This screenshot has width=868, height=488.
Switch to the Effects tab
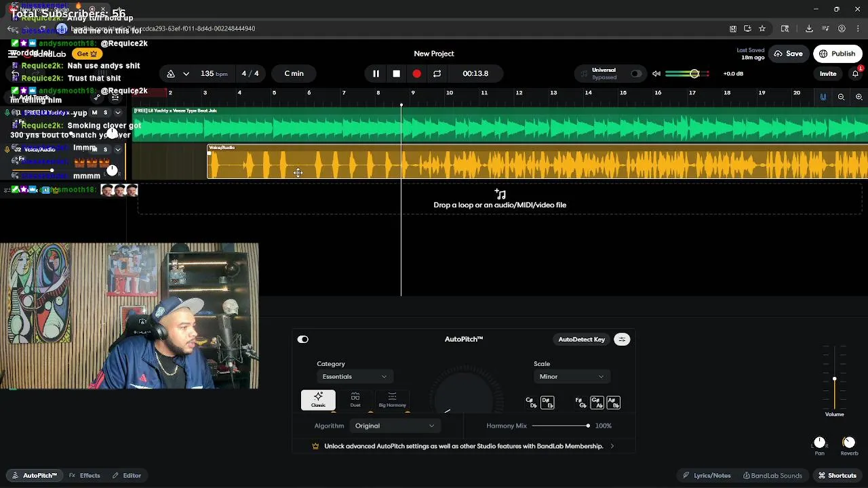click(x=84, y=476)
